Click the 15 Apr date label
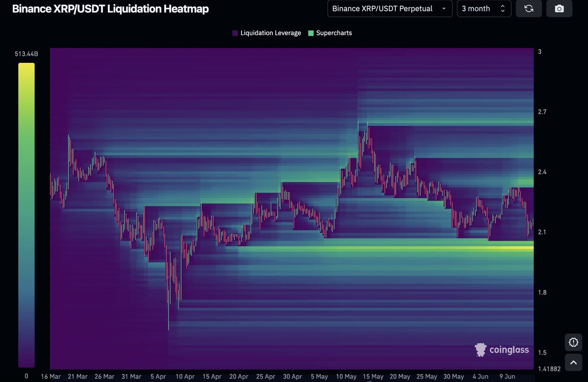The image size is (588, 382). pyautogui.click(x=212, y=377)
